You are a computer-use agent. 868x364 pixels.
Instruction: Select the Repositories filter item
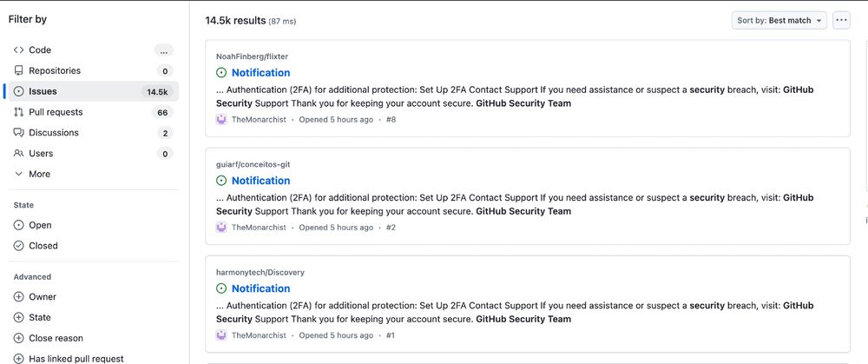pyautogui.click(x=54, y=71)
